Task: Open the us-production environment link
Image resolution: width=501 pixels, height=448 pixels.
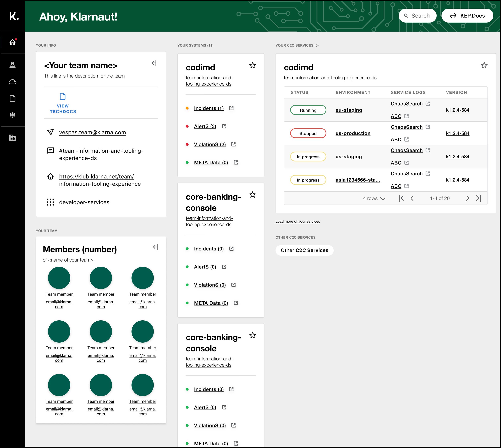Action: [x=353, y=133]
